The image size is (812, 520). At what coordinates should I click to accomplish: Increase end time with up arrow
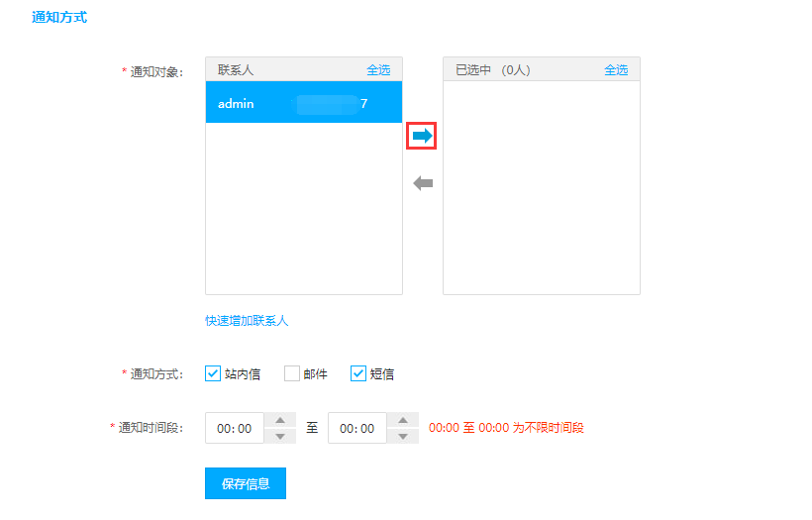point(403,420)
